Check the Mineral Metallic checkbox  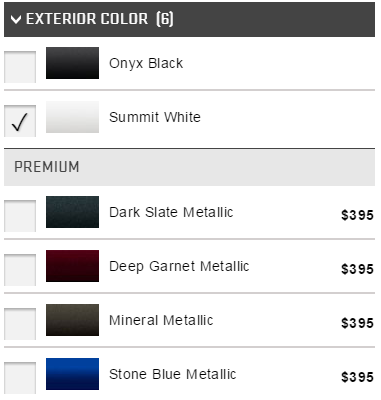(x=20, y=324)
